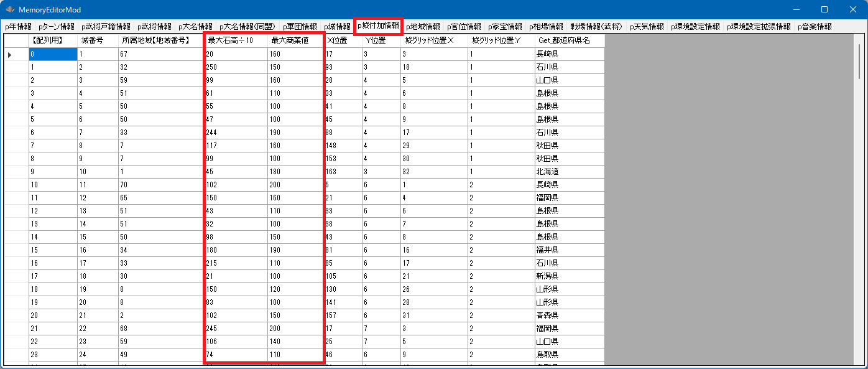Select the p軍団情報 tab
The width and height of the screenshot is (868, 369).
pyautogui.click(x=300, y=27)
